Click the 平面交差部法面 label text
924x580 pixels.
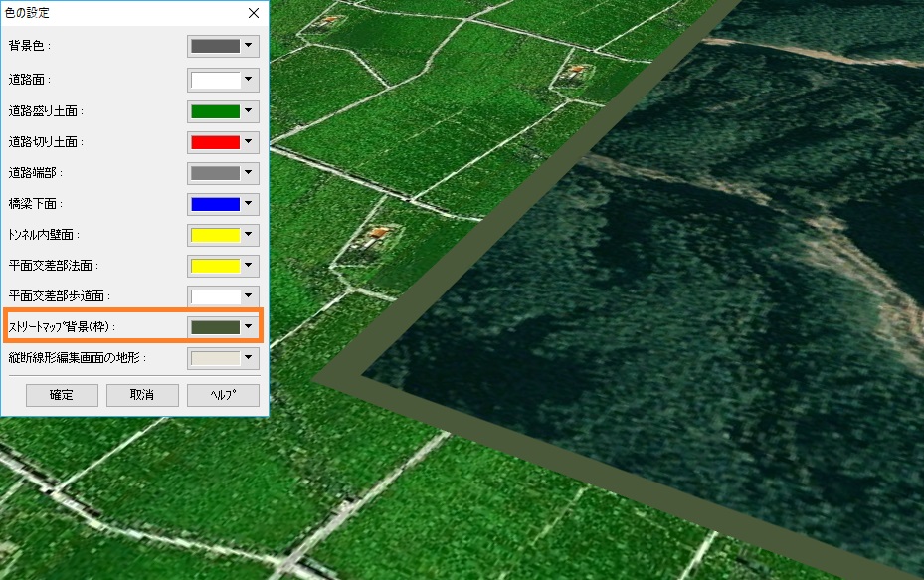(x=54, y=266)
